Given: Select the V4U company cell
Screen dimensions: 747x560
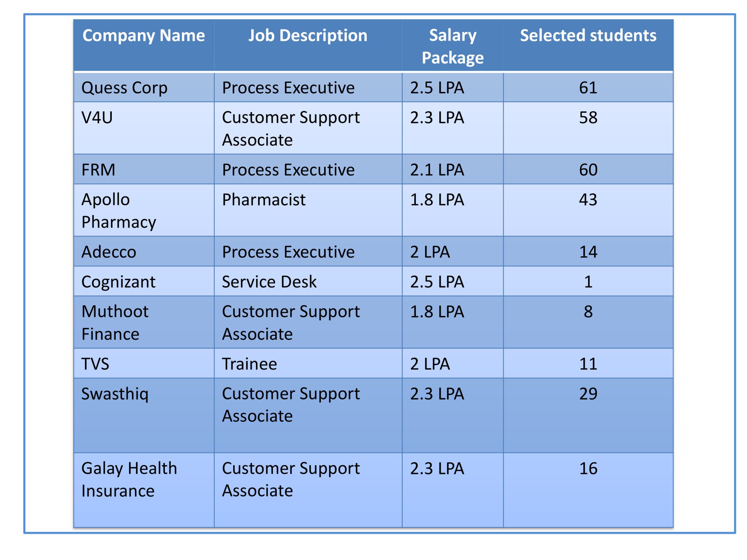Looking at the screenshot, I should coord(97,118).
